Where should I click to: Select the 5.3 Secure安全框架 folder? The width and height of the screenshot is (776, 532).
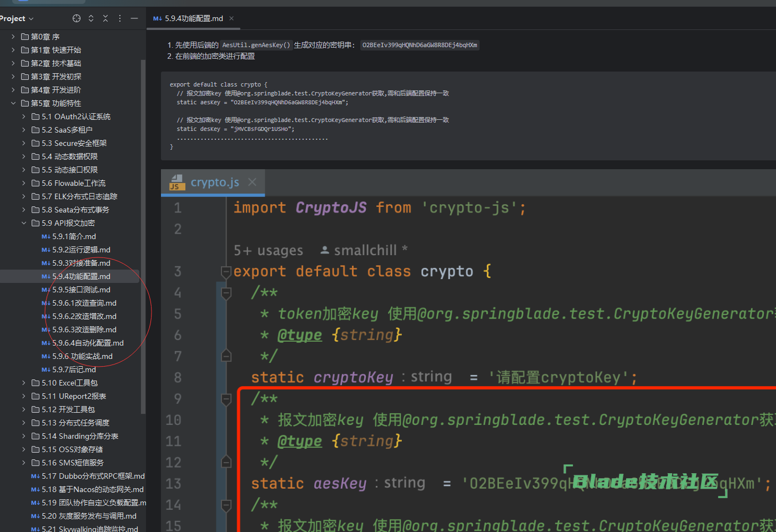69,143
